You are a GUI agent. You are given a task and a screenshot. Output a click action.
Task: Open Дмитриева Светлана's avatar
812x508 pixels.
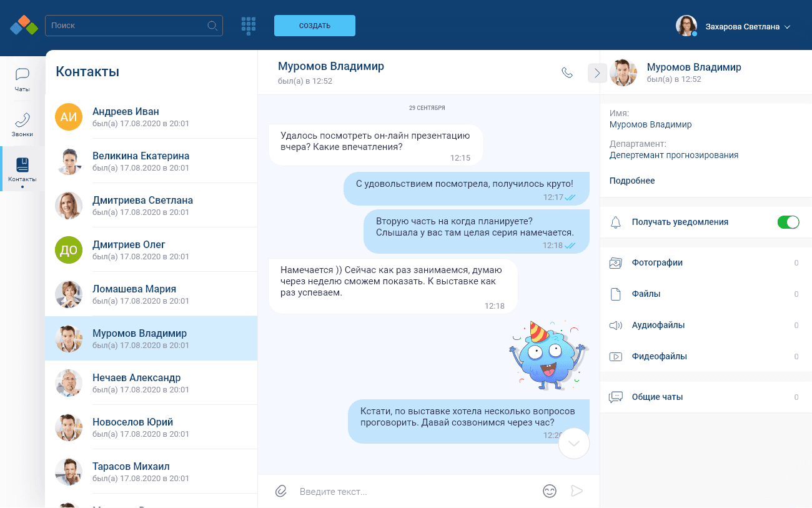[69, 205]
